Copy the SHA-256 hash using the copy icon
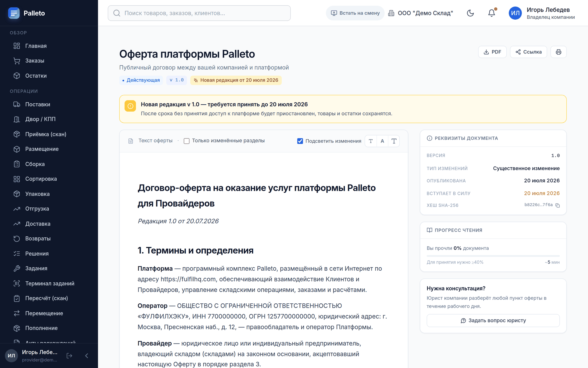The height and width of the screenshot is (368, 588). [x=558, y=205]
